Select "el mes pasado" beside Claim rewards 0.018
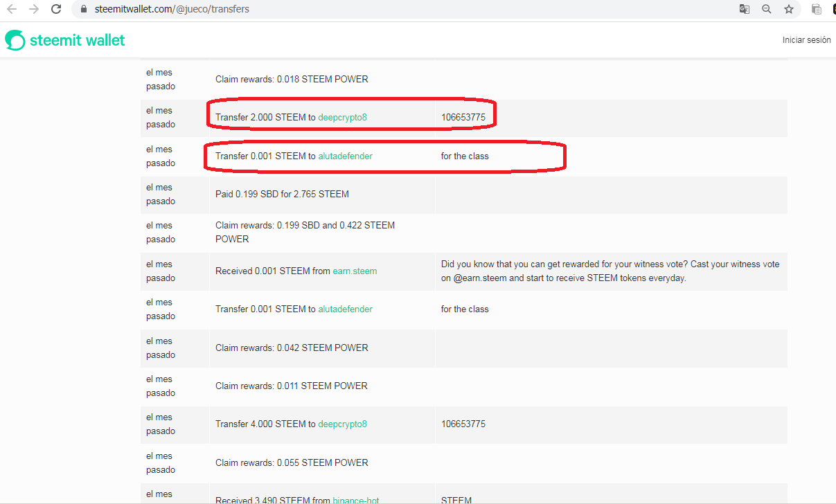Screen dimensions: 836x504 pos(161,80)
